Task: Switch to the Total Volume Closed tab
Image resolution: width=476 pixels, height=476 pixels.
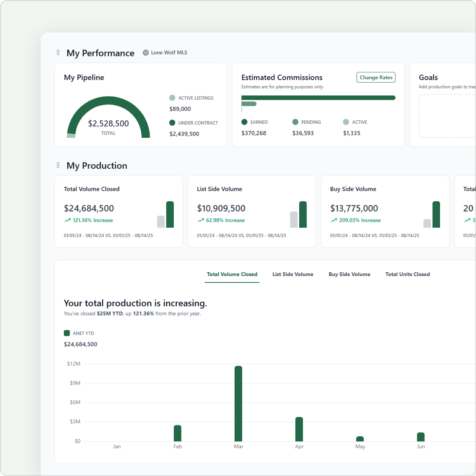Action: [232, 274]
